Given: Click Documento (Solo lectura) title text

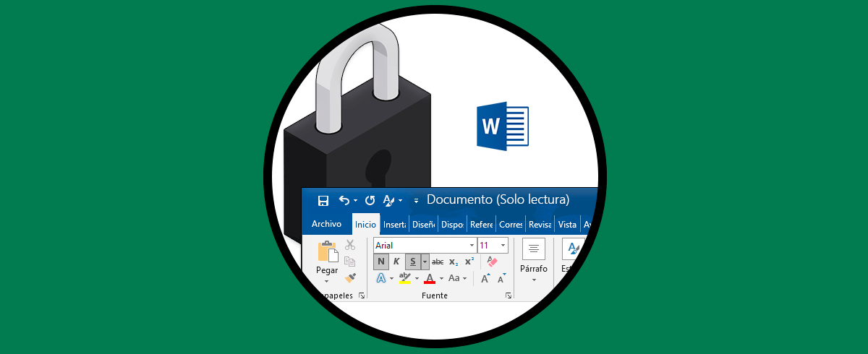Looking at the screenshot, I should point(498,199).
